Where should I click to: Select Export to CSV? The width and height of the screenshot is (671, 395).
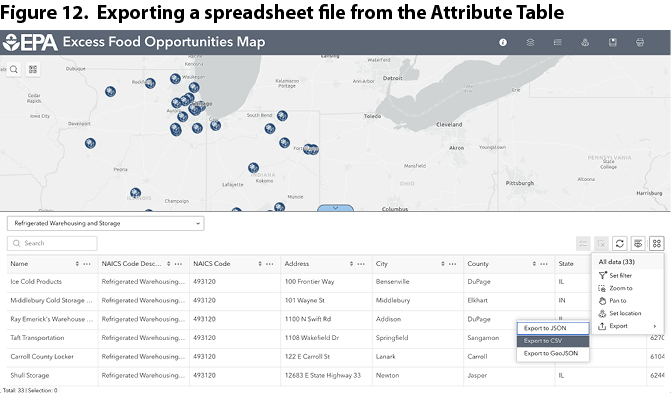click(x=553, y=341)
